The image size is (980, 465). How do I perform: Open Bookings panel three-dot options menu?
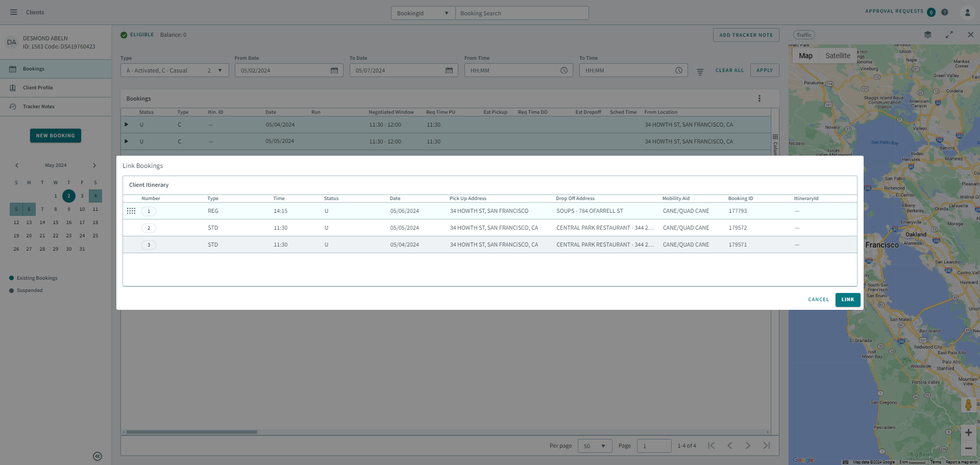pos(759,99)
